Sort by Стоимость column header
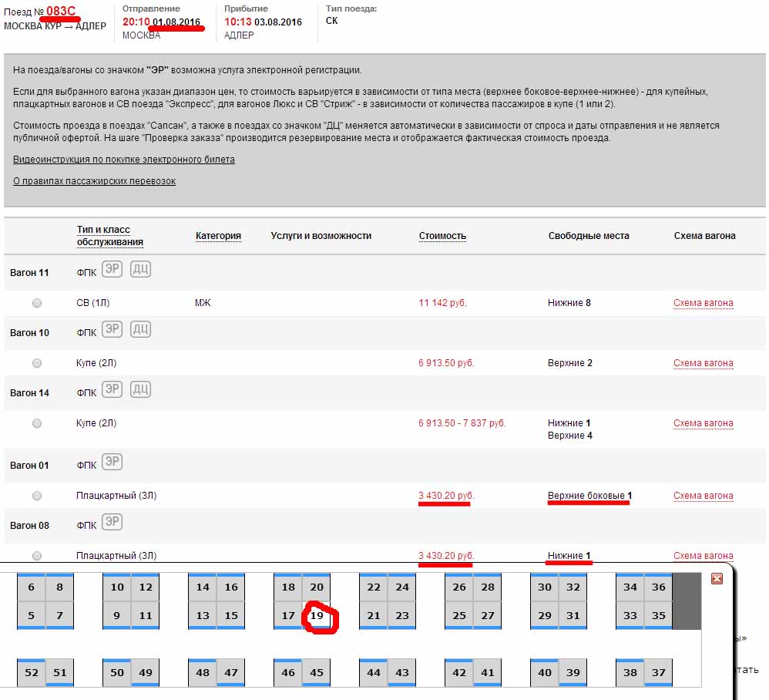Screen dimensions: 769x700 (x=442, y=236)
